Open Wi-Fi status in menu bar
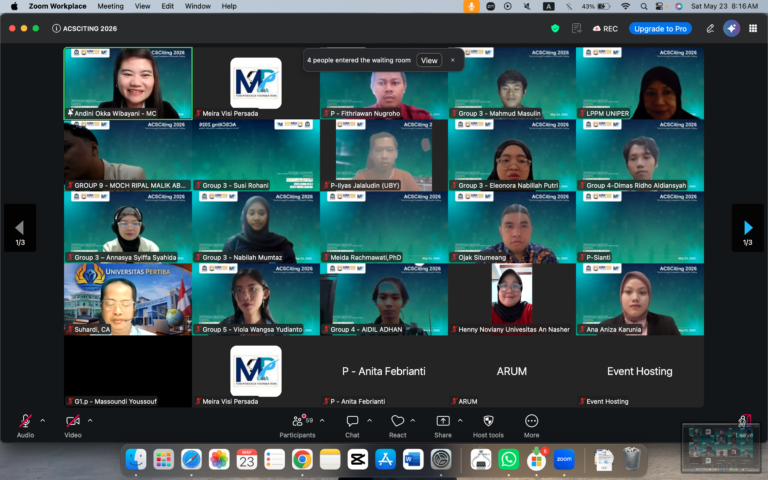Screen dimensions: 768x480 coord(625,6)
